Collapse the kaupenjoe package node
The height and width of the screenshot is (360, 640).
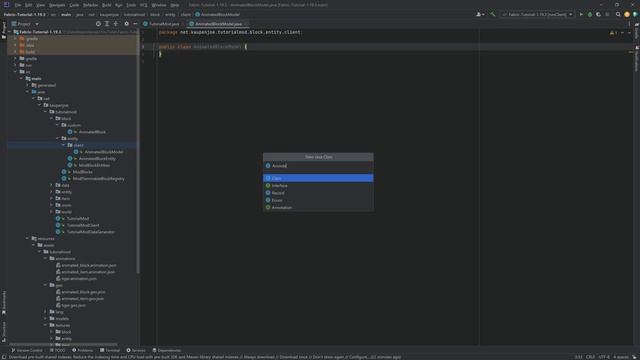40,105
